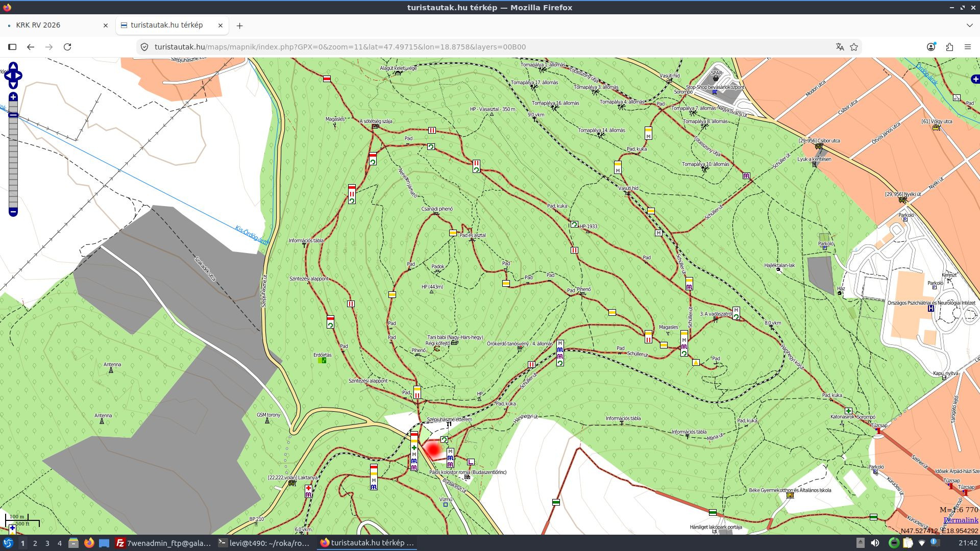Zoom in with the map plus button
The image size is (980, 551).
pos(13,97)
